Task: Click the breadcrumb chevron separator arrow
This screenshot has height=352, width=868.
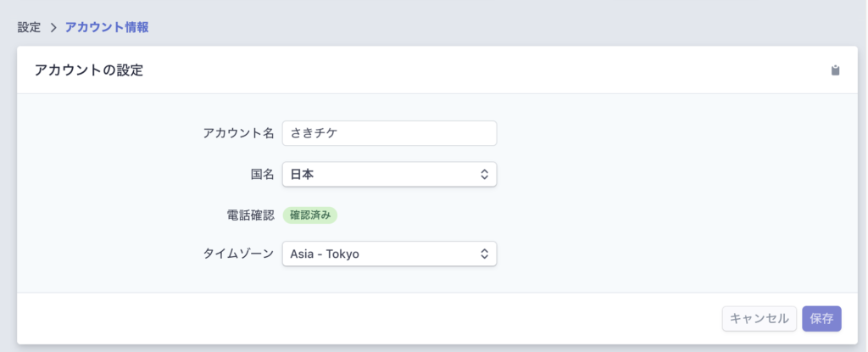Action: (53, 28)
